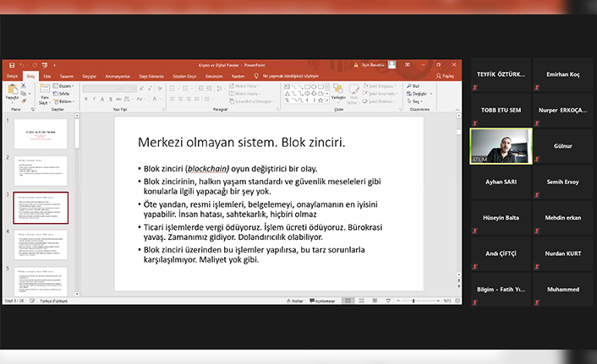Select the rectangle shape in gallery

tap(307, 87)
